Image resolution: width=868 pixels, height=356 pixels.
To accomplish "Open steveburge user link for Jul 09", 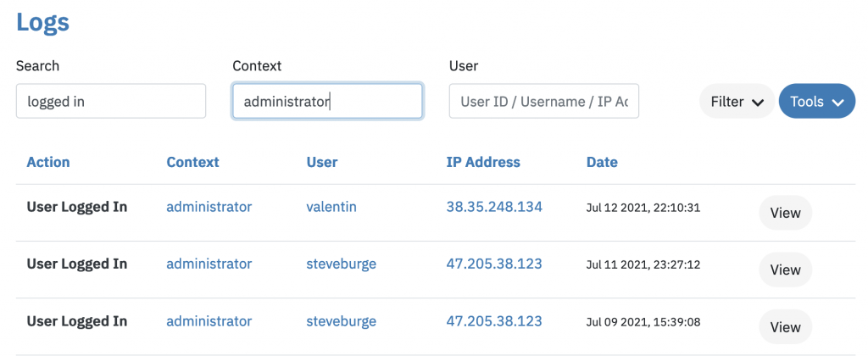I will (x=341, y=321).
